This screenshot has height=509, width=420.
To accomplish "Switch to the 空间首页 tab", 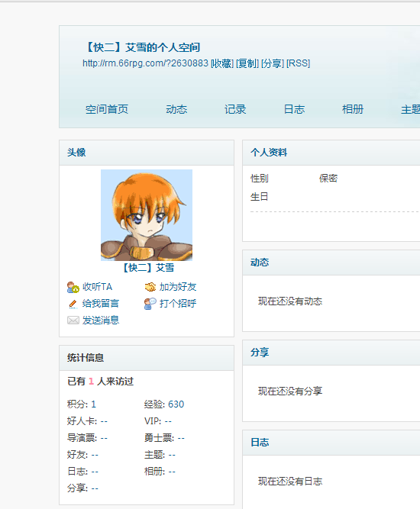I will 107,109.
